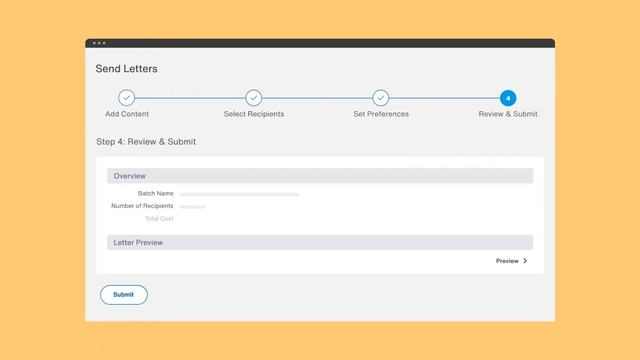
Task: Click the Add Content step checkmark circle
Action: point(127,98)
